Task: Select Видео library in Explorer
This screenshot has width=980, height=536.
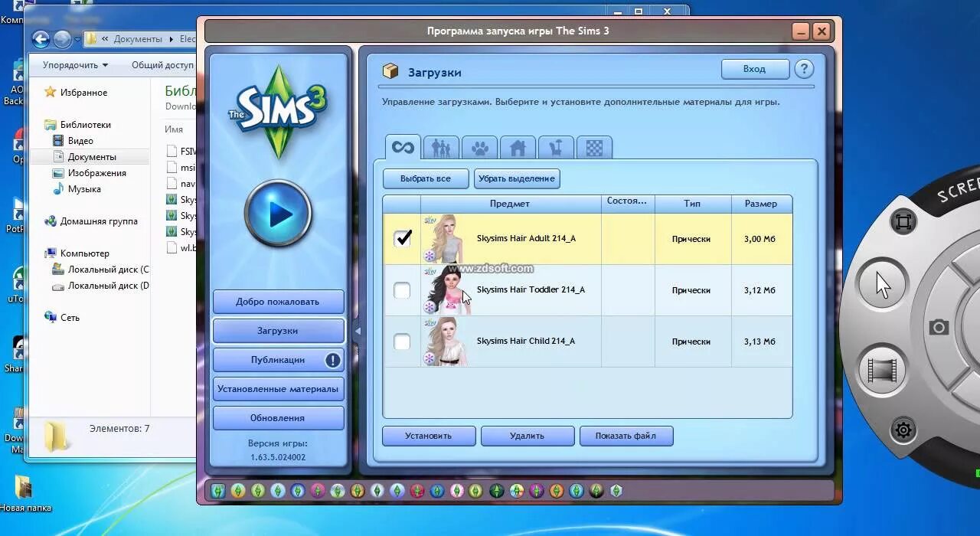Action: (80, 141)
